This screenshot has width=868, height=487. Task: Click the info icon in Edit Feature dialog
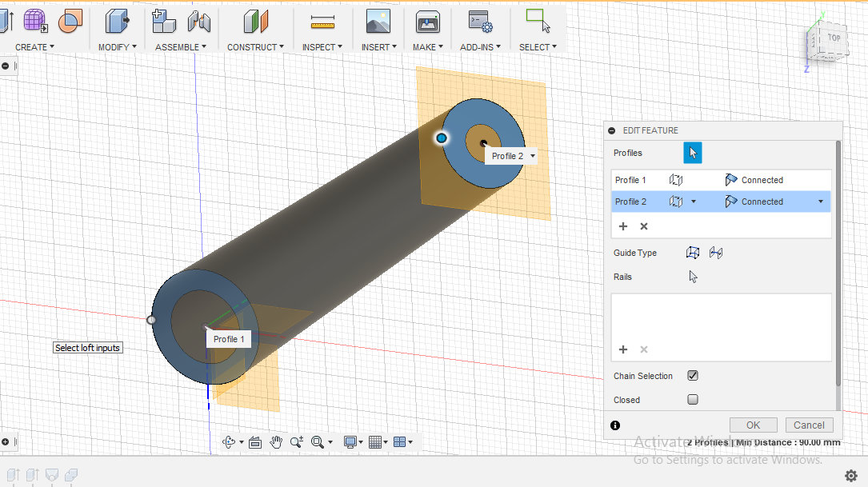coord(615,425)
